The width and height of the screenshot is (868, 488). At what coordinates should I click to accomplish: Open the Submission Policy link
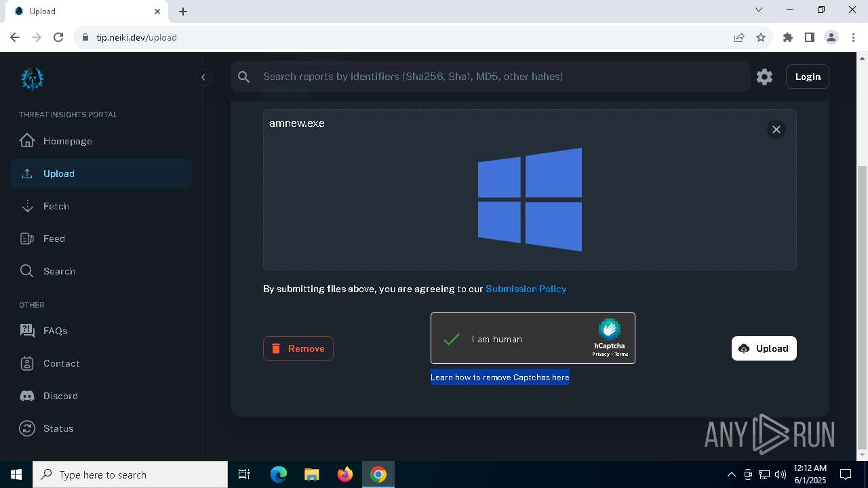[x=526, y=289]
